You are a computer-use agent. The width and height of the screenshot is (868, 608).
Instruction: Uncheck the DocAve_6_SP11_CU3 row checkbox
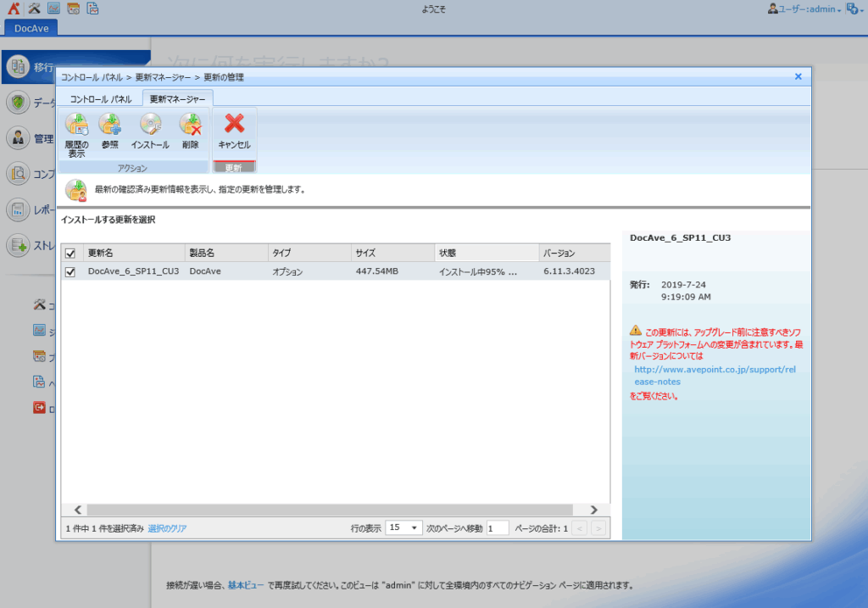(x=70, y=272)
